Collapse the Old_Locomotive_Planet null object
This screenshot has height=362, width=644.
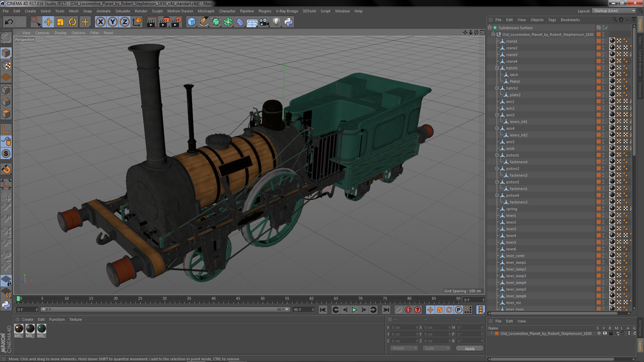(493, 35)
